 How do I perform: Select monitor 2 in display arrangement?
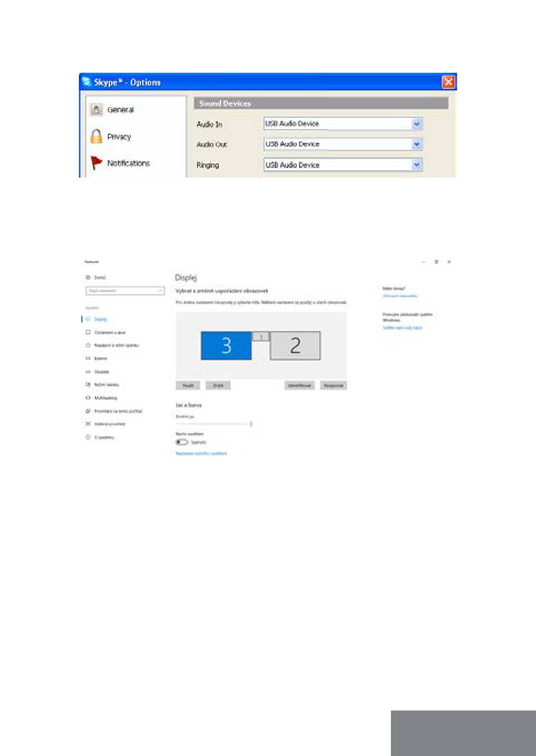click(295, 346)
